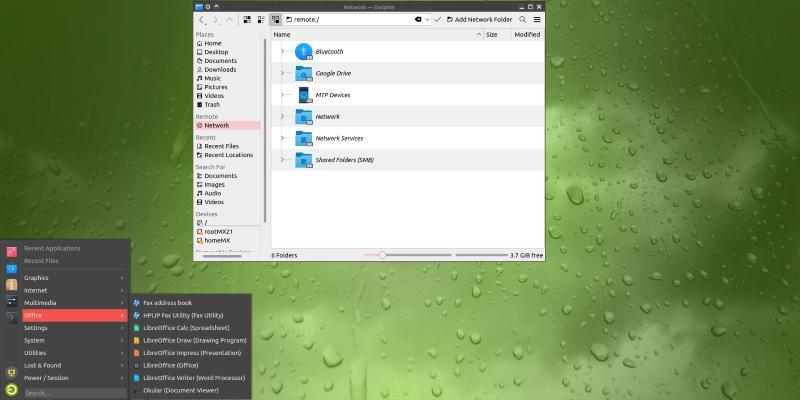Expand the Network Services tree row

(x=282, y=138)
